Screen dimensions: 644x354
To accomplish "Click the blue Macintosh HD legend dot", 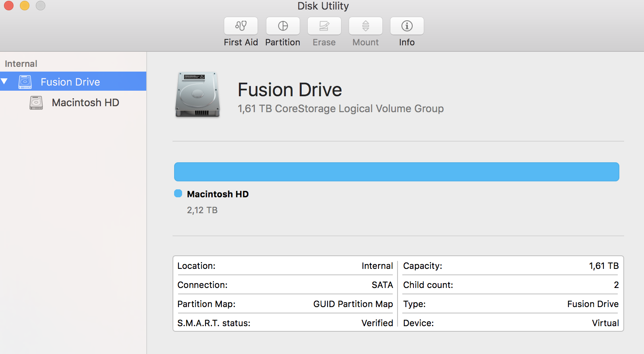I will point(178,193).
